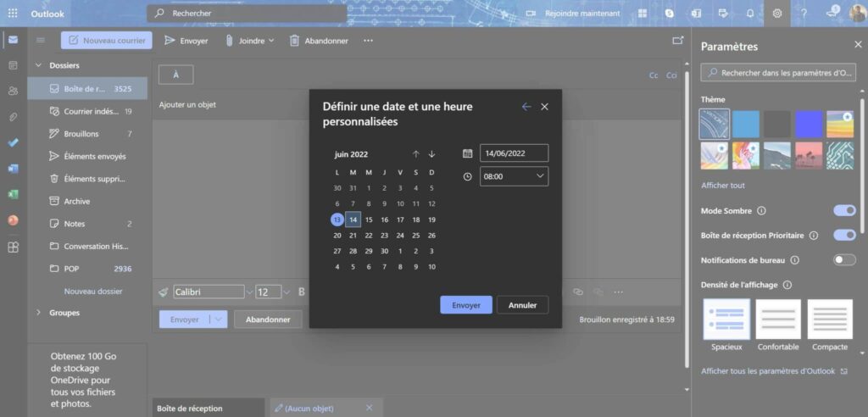Select Spacieux display density

coord(726,325)
